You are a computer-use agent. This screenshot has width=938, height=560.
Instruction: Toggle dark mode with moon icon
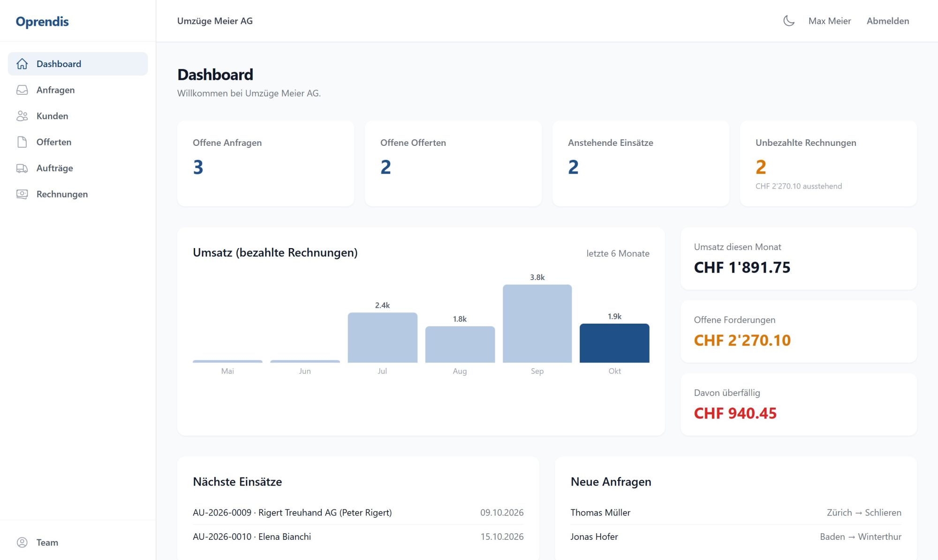789,21
